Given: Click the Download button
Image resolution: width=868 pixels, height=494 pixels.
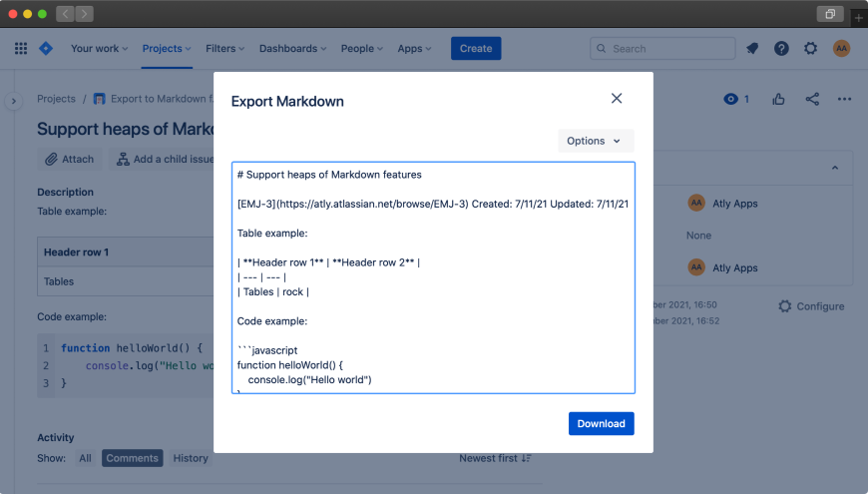Looking at the screenshot, I should pyautogui.click(x=602, y=424).
